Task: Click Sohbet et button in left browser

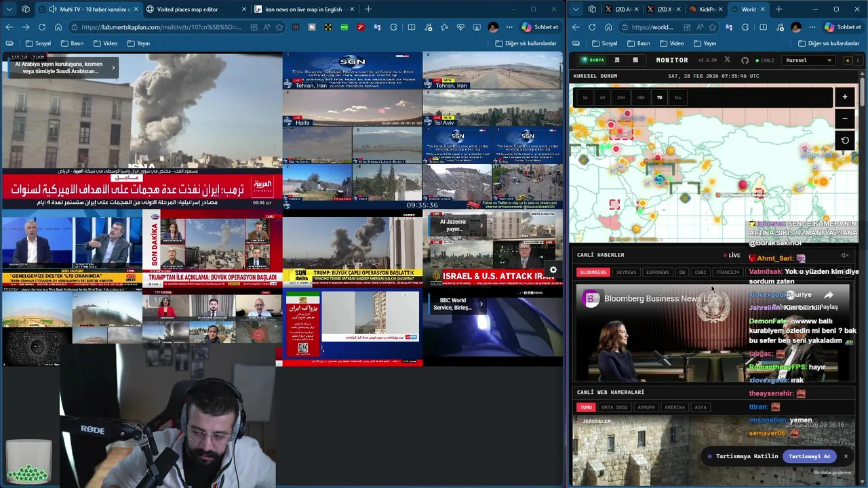Action: click(540, 27)
